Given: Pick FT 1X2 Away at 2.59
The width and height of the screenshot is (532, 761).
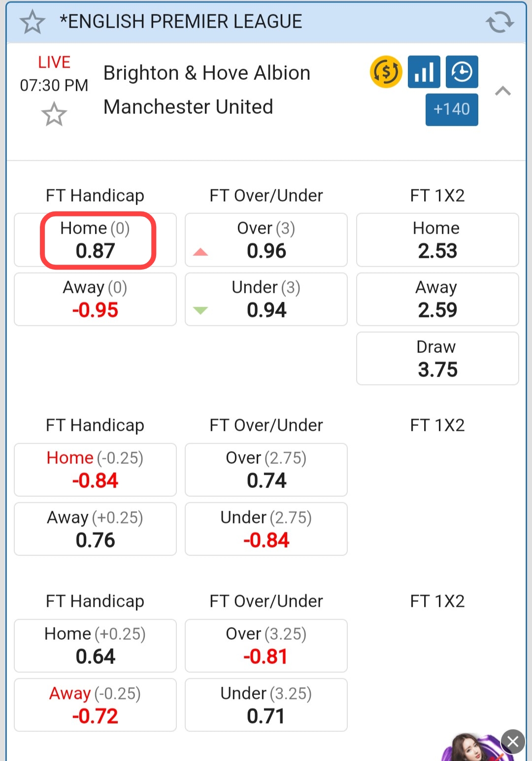Looking at the screenshot, I should pyautogui.click(x=437, y=299).
